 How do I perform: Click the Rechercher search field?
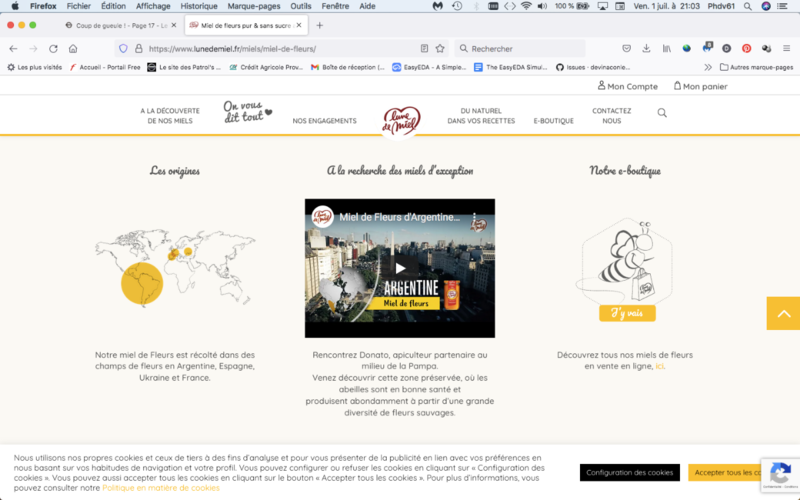pyautogui.click(x=519, y=48)
